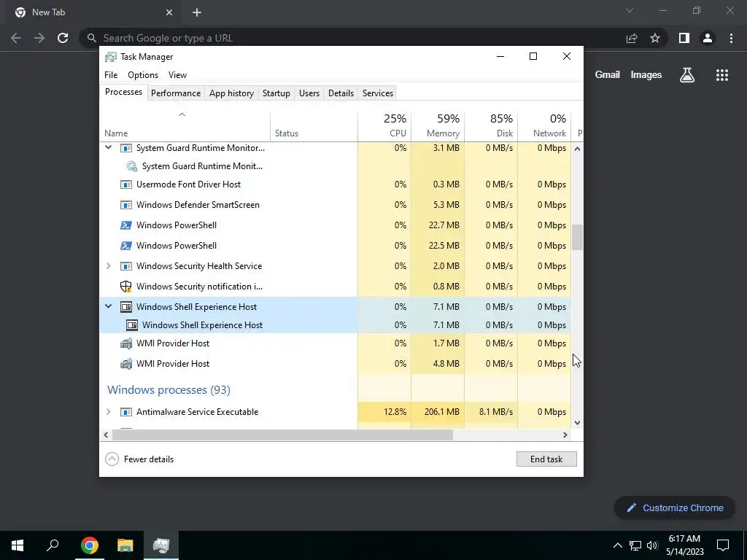Click the parent System Guard Runtime Monitor icon
Viewport: 747px width, 560px height.
coord(125,148)
